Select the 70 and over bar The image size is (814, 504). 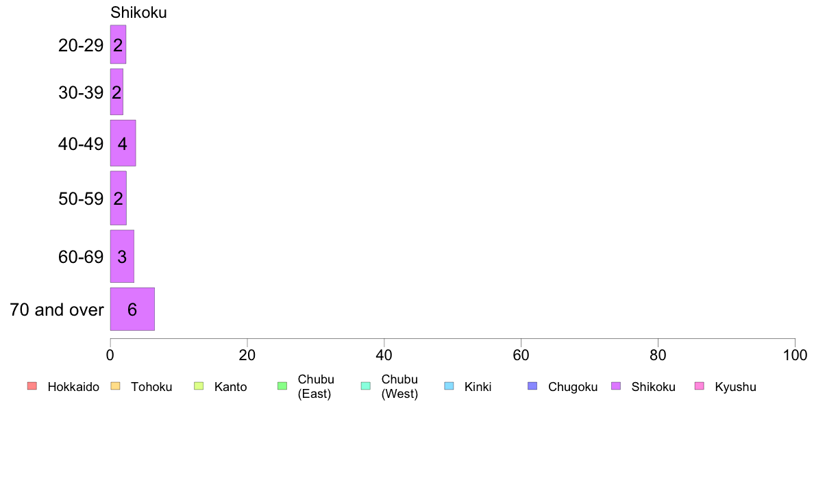pyautogui.click(x=132, y=309)
